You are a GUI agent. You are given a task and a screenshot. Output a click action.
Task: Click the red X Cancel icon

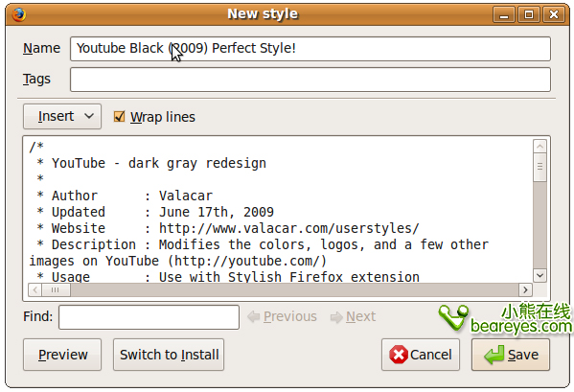[x=399, y=355]
